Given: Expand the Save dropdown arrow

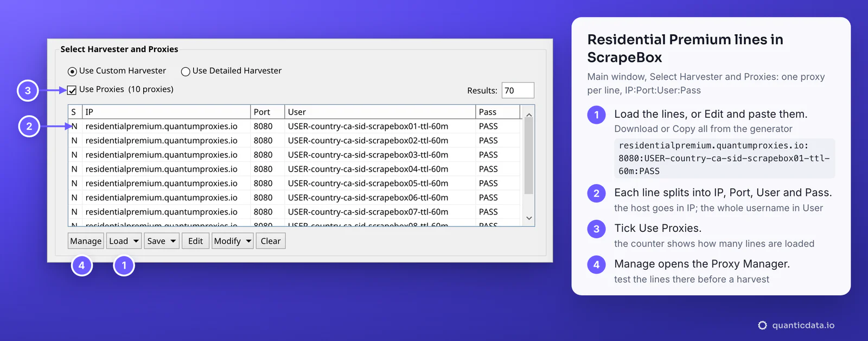Looking at the screenshot, I should pyautogui.click(x=174, y=241).
